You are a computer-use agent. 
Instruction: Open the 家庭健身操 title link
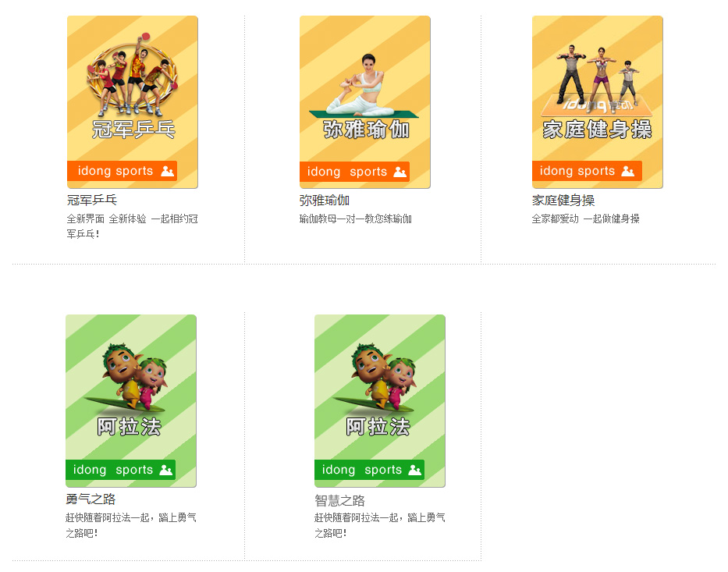(x=563, y=200)
